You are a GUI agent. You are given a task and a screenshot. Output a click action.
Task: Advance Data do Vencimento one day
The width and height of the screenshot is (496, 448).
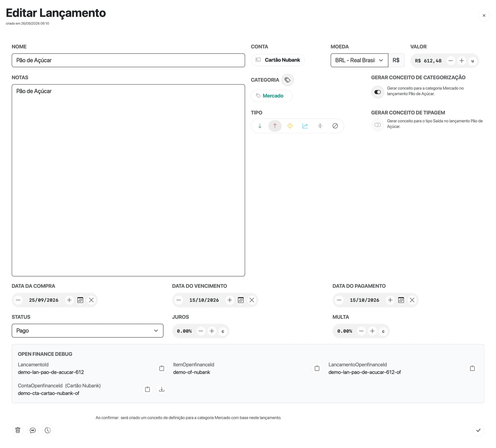230,300
